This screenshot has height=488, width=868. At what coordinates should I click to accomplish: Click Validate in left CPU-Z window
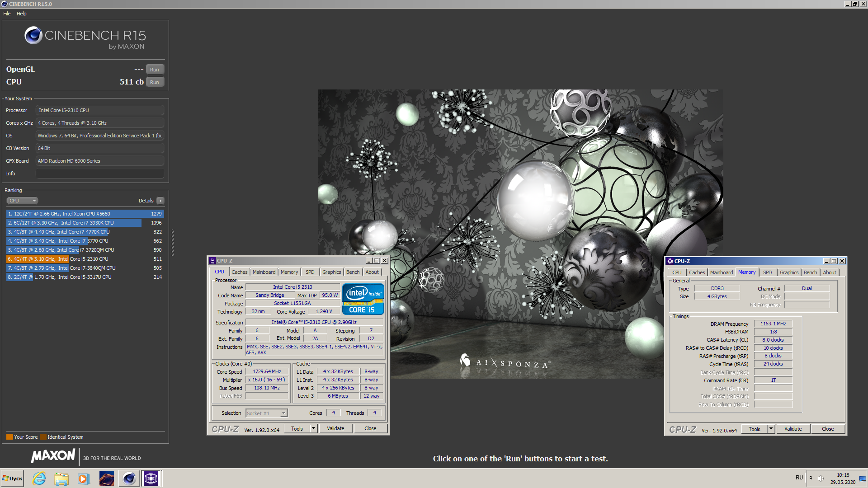click(335, 428)
